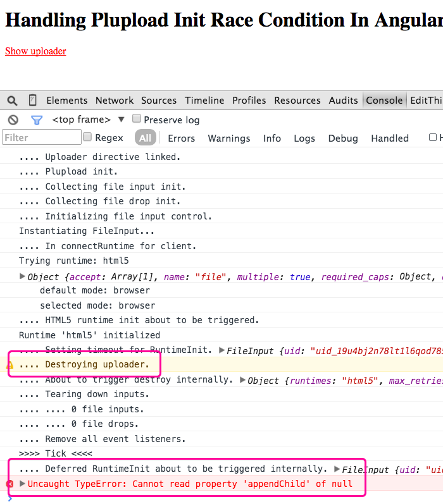Expand FileInput object after Deferred RuntimeInit line
Image resolution: width=443 pixels, height=504 pixels.
pos(337,469)
